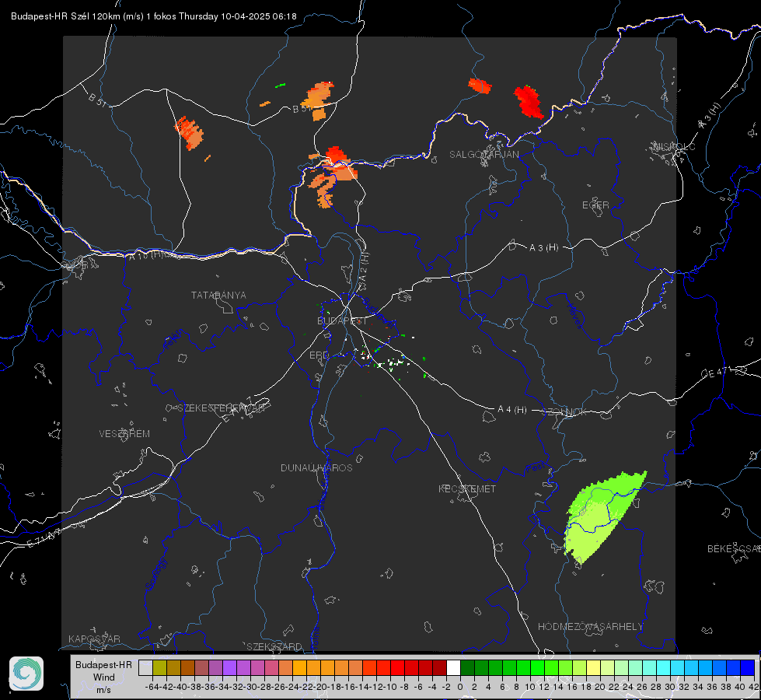The image size is (761, 700).
Task: Click the SALGOTARJAN city label
Action: click(x=483, y=155)
